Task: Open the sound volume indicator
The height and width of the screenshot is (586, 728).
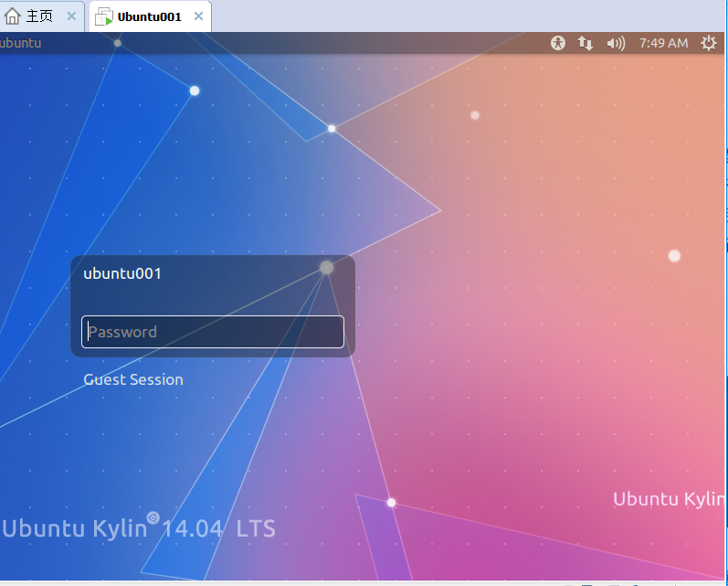Action: 616,43
